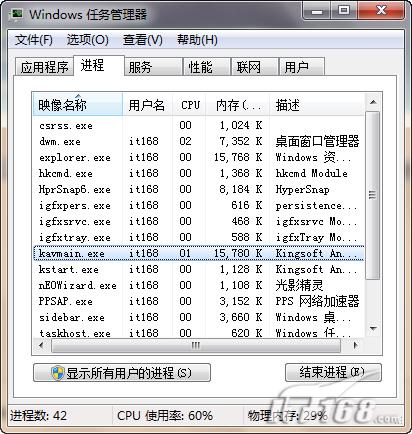Switch to the 应用程序 tab
The width and height of the screenshot is (412, 434).
pyautogui.click(x=44, y=67)
